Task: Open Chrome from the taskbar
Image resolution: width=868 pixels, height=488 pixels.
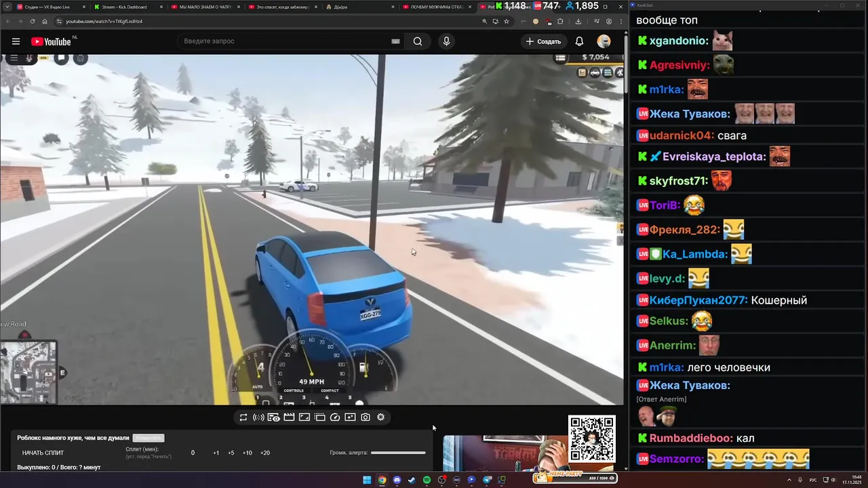Action: coord(382,480)
